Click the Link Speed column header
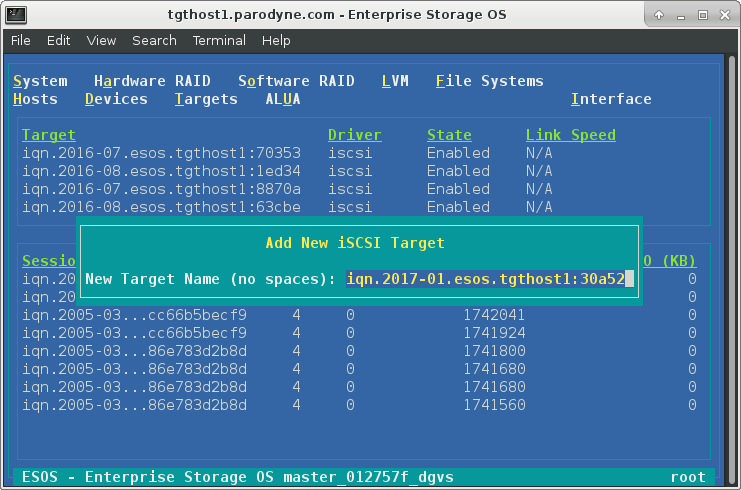741x490 pixels. 571,135
